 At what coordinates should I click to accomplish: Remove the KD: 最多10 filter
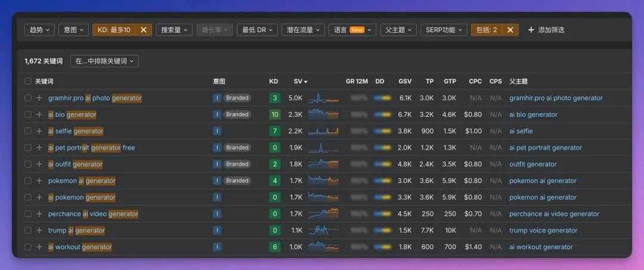coord(143,30)
